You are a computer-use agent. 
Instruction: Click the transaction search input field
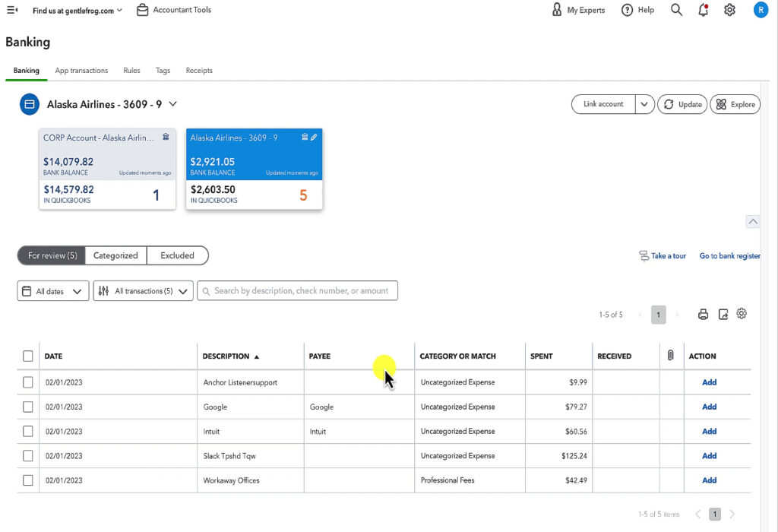[x=297, y=290]
